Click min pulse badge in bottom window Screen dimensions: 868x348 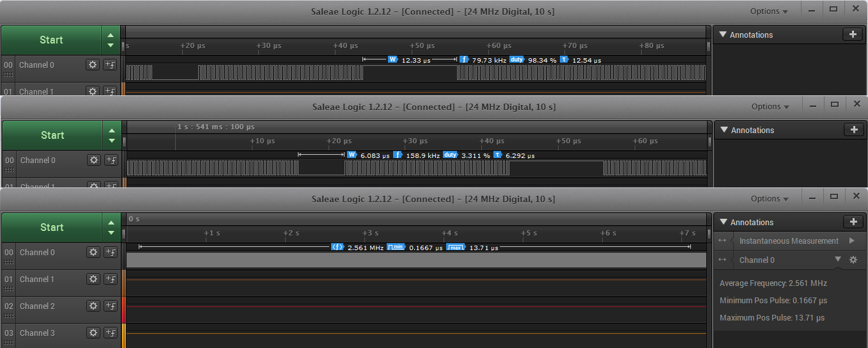(x=396, y=247)
